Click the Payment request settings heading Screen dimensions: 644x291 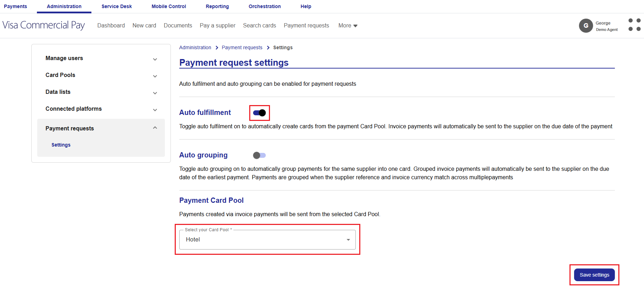point(234,63)
